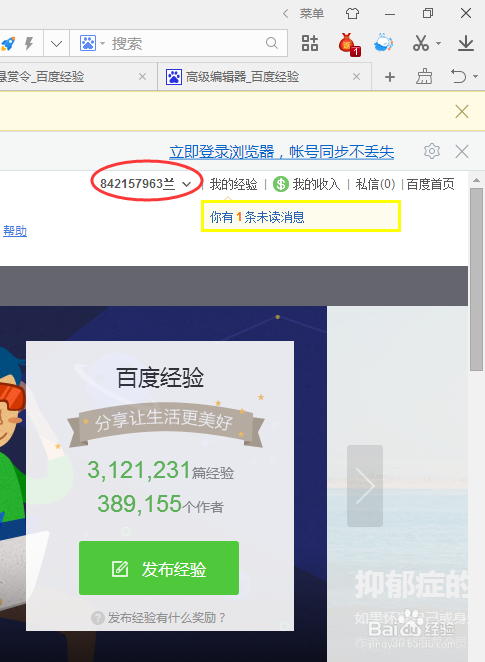Go to 百度首页 link

click(431, 184)
